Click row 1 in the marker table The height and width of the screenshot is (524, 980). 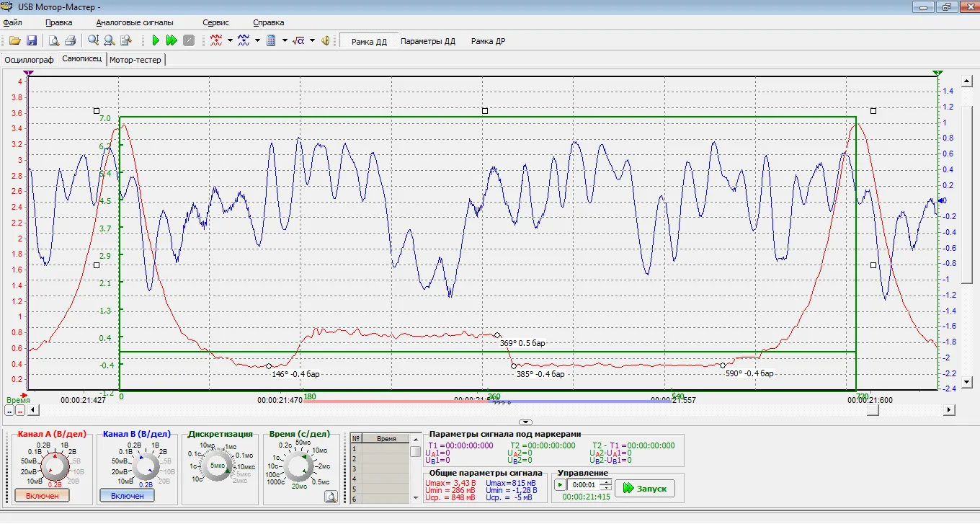380,448
